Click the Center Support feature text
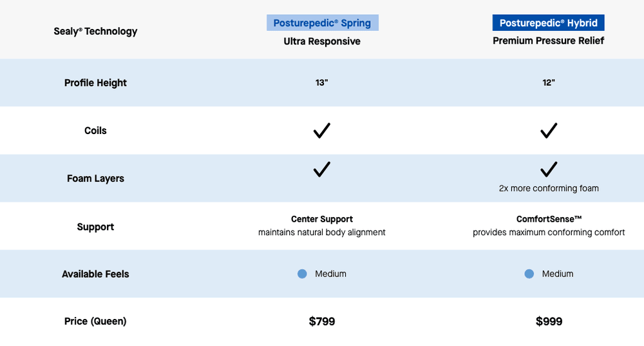The width and height of the screenshot is (644, 346). pyautogui.click(x=322, y=219)
